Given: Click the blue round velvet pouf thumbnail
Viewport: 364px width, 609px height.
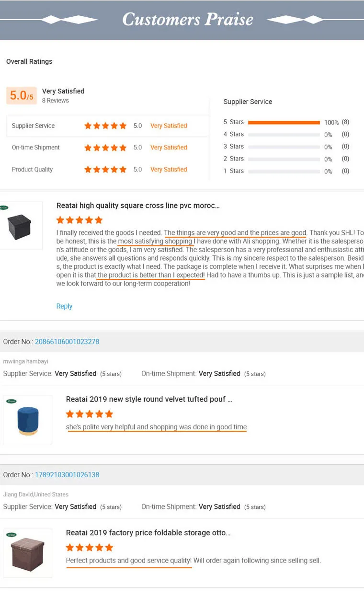Looking at the screenshot, I should click(28, 419).
